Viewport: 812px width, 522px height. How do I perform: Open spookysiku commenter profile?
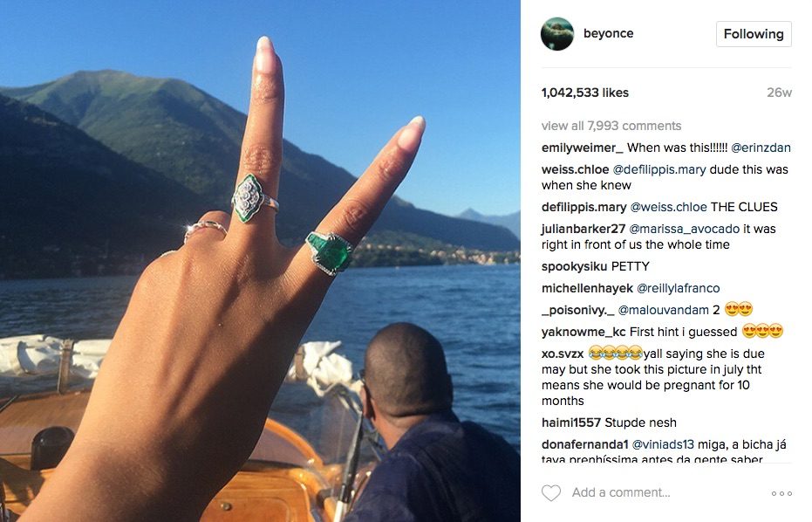(x=574, y=266)
